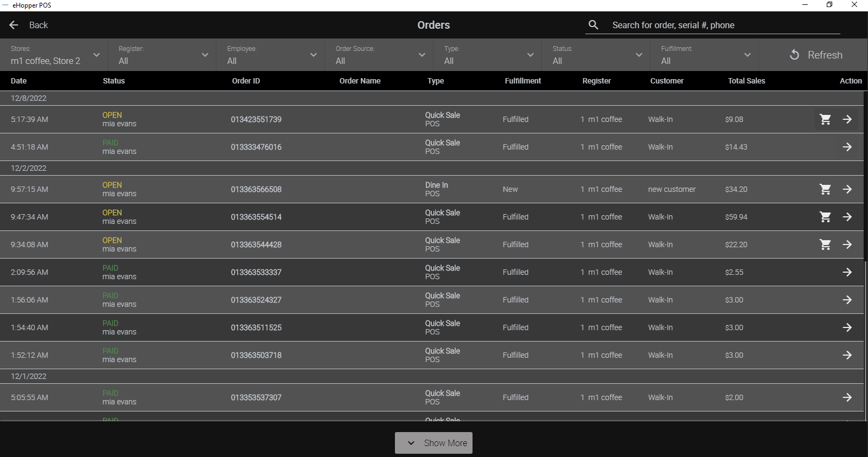Screen dimensions: 868x457
Task: Open details arrow for order 013363566508
Action: pos(847,189)
